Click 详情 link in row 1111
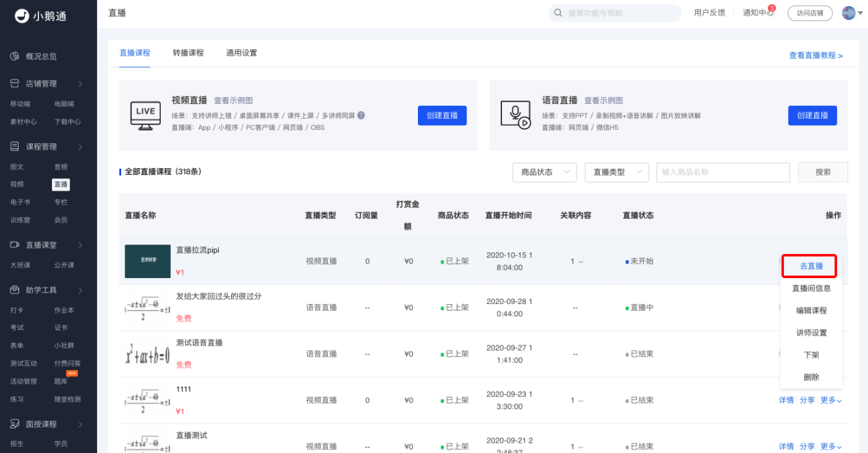This screenshot has width=868, height=453. [786, 400]
